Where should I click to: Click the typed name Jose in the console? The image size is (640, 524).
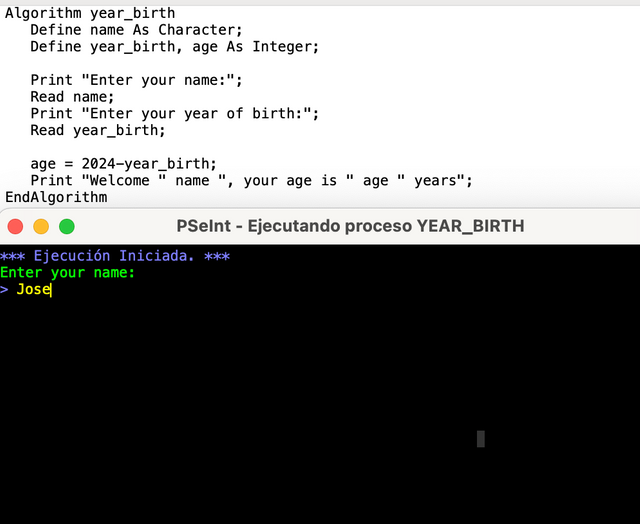pyautogui.click(x=33, y=290)
